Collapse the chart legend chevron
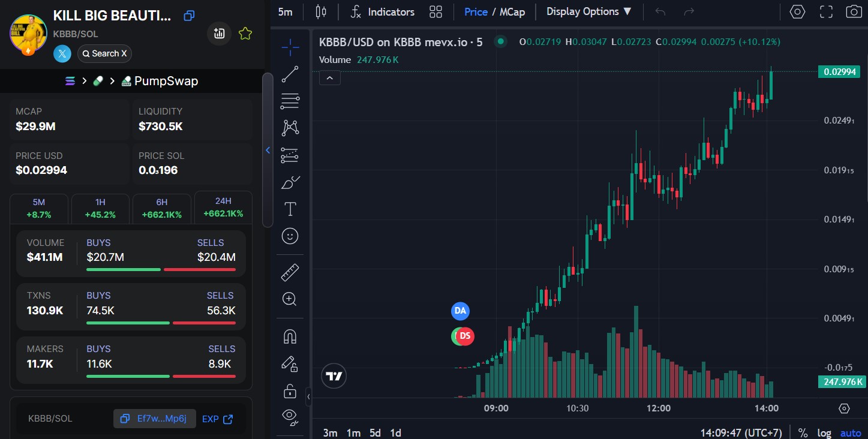Screen dimensions: 868x439 click(x=330, y=77)
